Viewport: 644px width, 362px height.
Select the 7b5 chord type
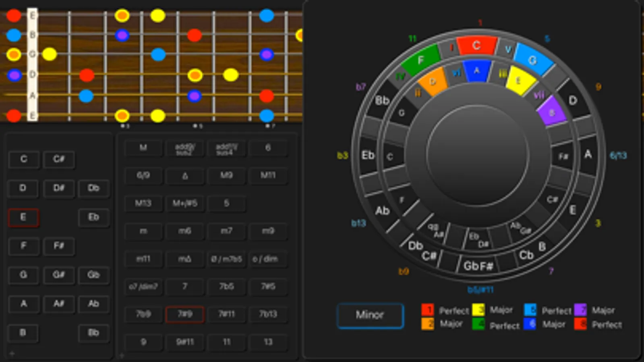pos(226,287)
